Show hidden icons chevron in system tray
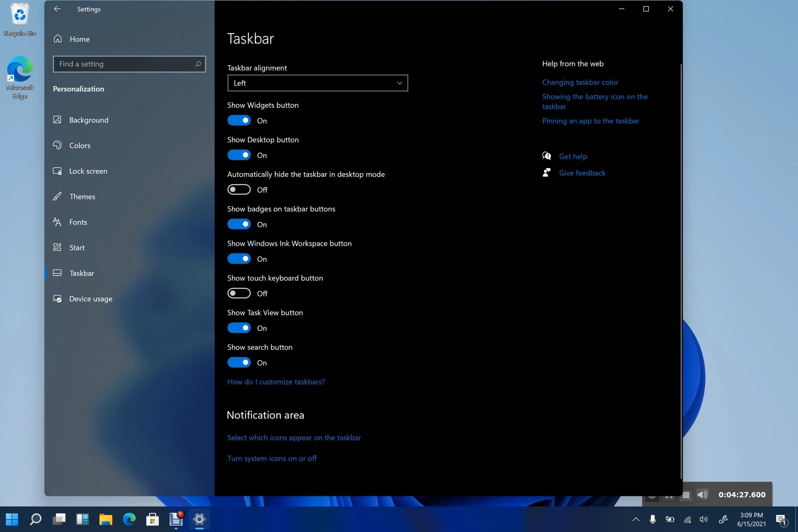Image resolution: width=798 pixels, height=532 pixels. [636, 519]
